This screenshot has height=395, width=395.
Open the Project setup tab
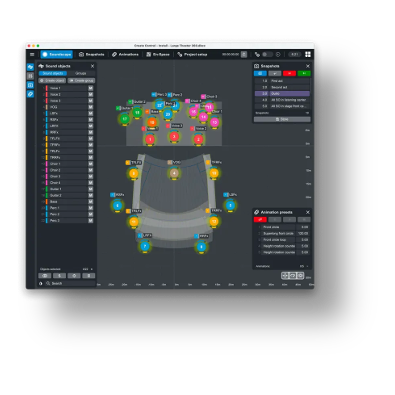(x=192, y=54)
